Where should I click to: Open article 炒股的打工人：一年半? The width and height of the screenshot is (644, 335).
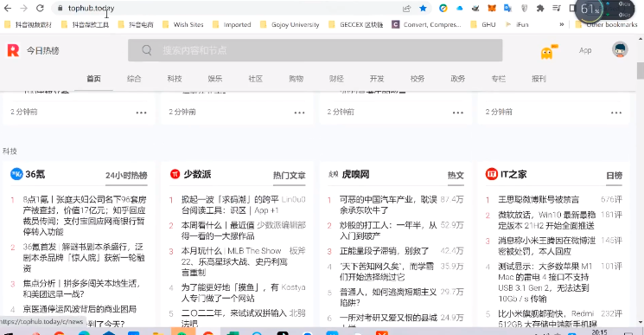(388, 230)
